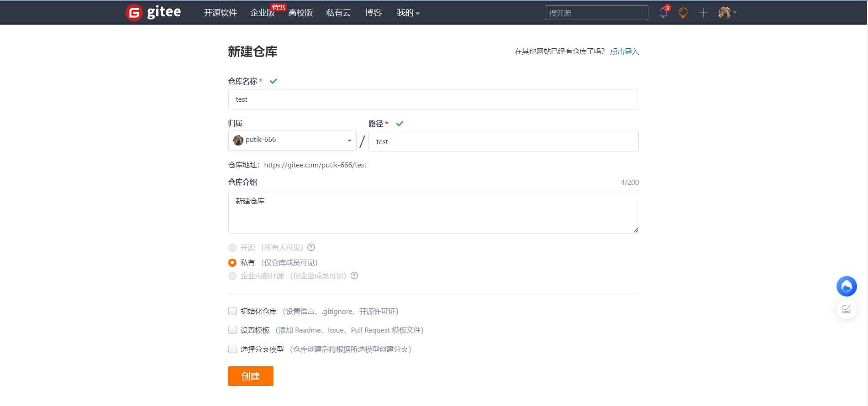Click help icon beside 开源 option
Image resolution: width=868 pixels, height=406 pixels.
[311, 247]
